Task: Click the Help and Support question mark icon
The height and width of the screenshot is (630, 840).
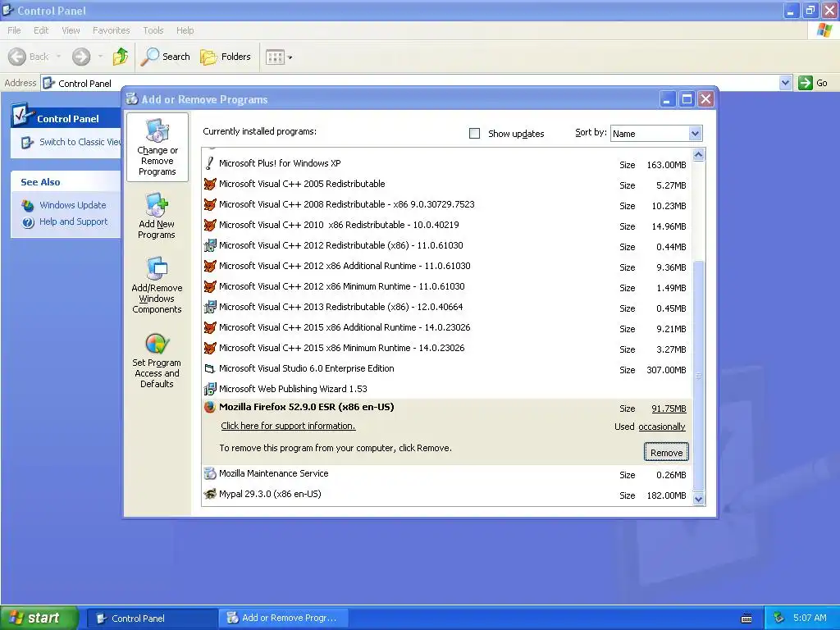Action: tap(28, 221)
